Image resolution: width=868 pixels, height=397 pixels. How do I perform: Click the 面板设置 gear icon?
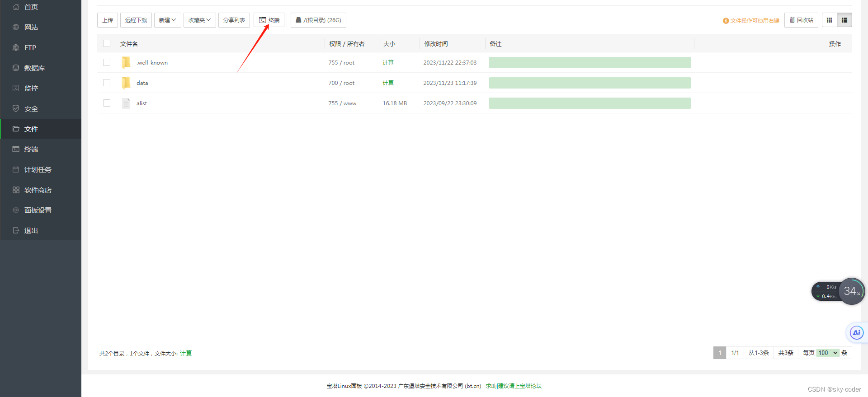click(x=16, y=210)
